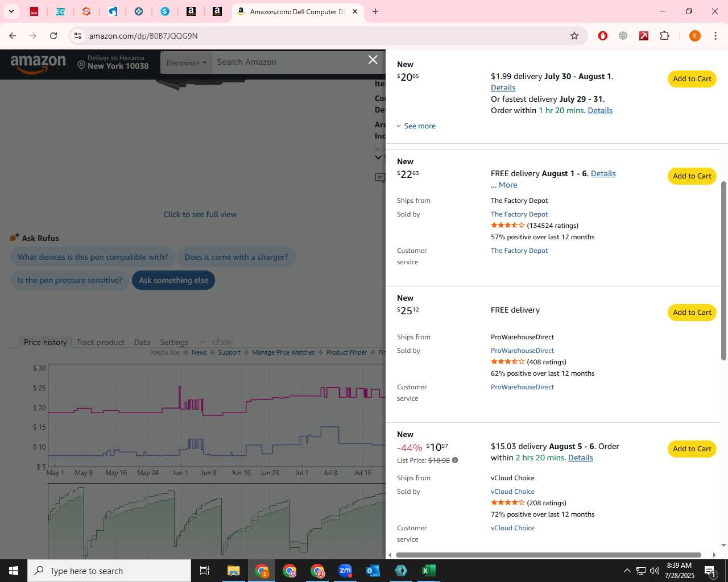This screenshot has height=582, width=728.
Task: Open Keepa Support link
Action: [229, 352]
